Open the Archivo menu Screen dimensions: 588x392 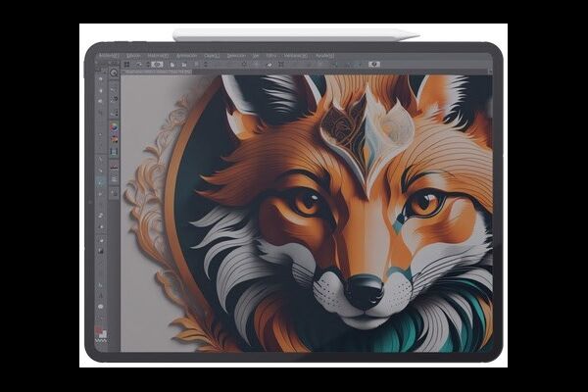point(108,56)
